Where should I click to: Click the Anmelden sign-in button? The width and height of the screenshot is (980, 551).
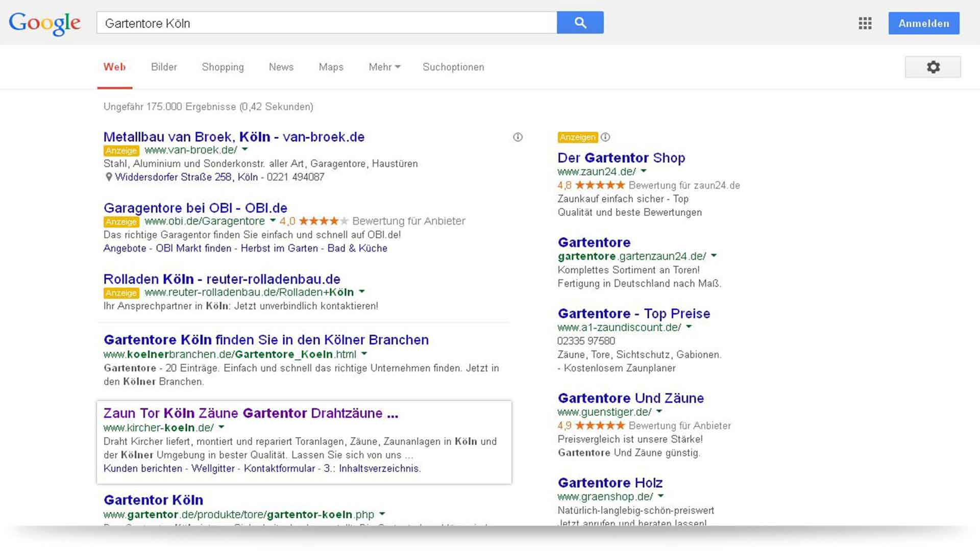point(924,23)
